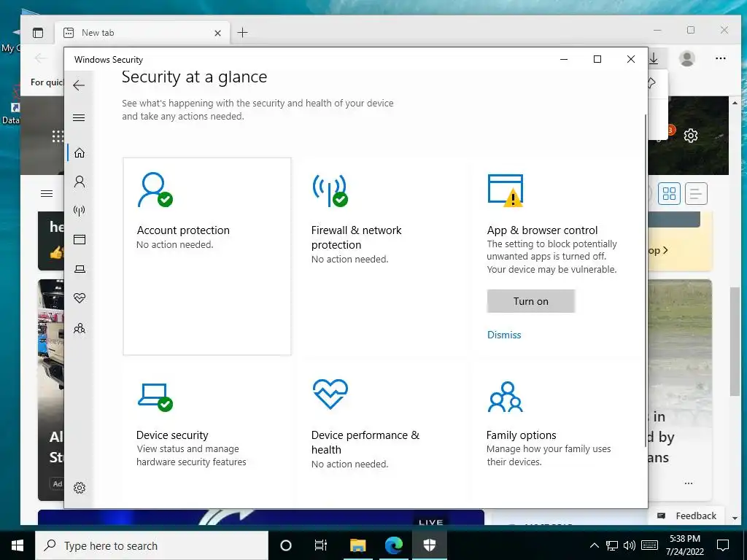
Task: Open Task View on the taskbar
Action: point(321,545)
